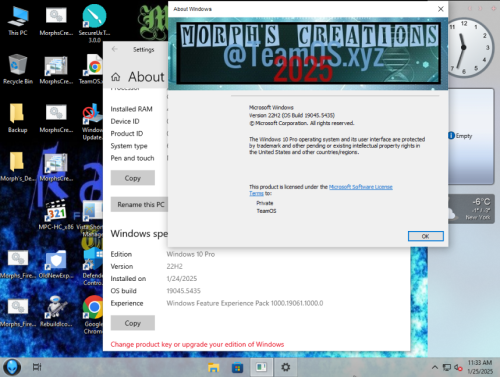
Task: Close the About Windows dialog
Action: pos(440,9)
